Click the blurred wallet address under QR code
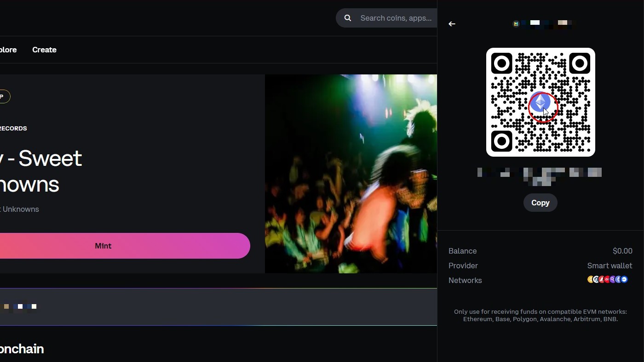Viewport: 644px width, 362px height. click(540, 176)
